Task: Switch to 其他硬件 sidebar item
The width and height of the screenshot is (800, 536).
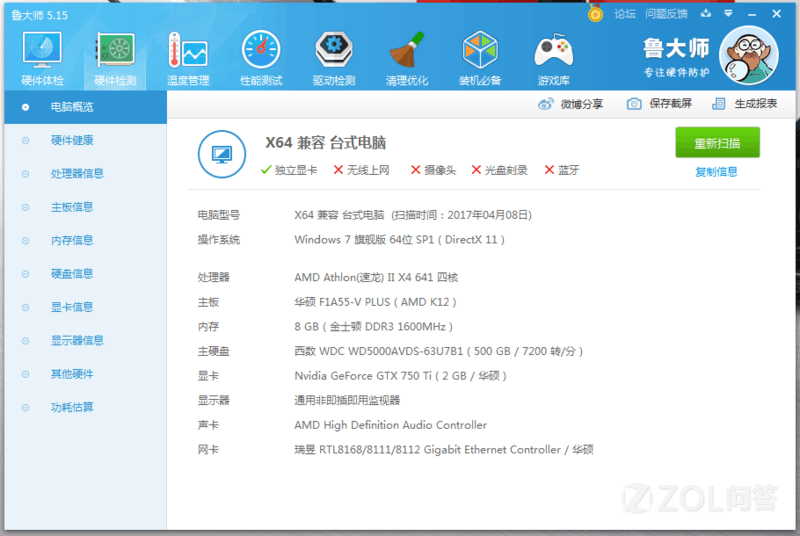Action: coord(86,374)
